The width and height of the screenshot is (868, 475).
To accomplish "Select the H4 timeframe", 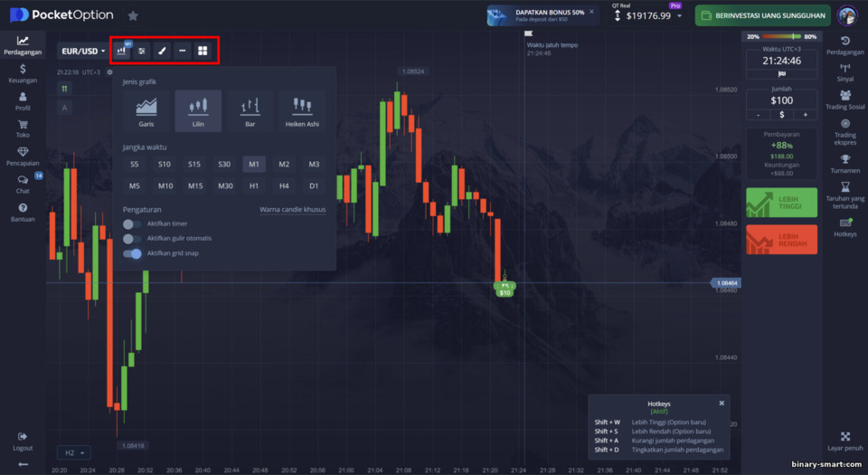I will point(284,186).
